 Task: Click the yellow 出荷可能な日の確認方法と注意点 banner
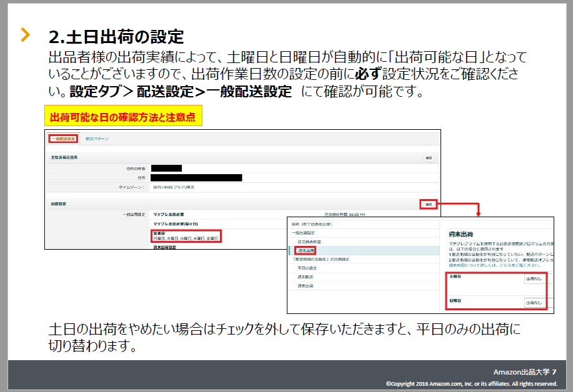coord(123,117)
